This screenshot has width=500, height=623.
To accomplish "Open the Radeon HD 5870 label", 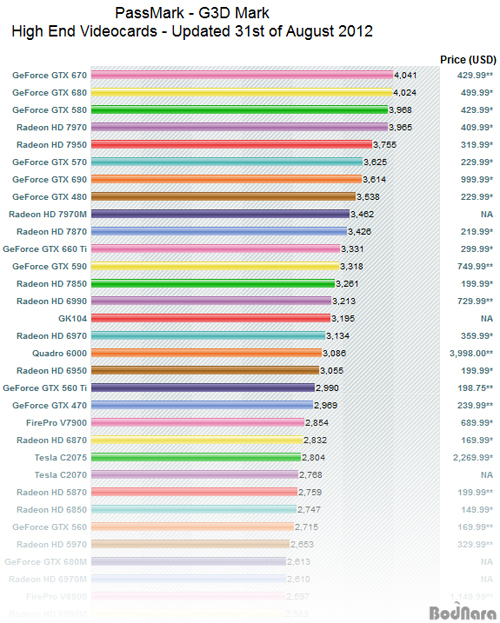I will coord(51,493).
